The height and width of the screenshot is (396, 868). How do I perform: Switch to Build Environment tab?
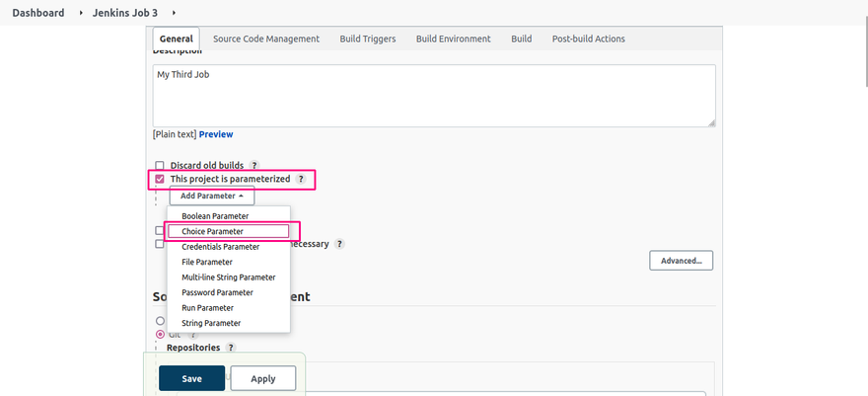[454, 39]
